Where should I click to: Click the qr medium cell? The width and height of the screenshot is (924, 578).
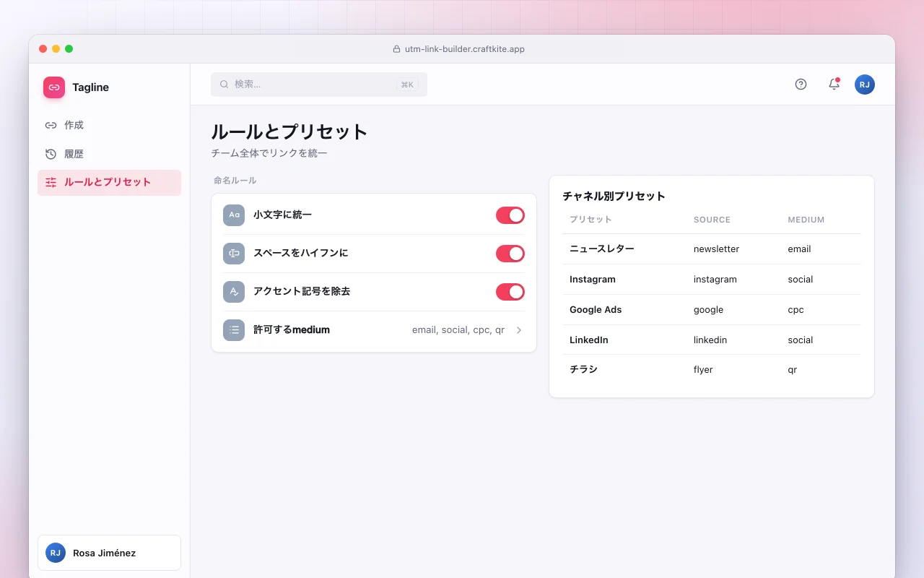793,369
